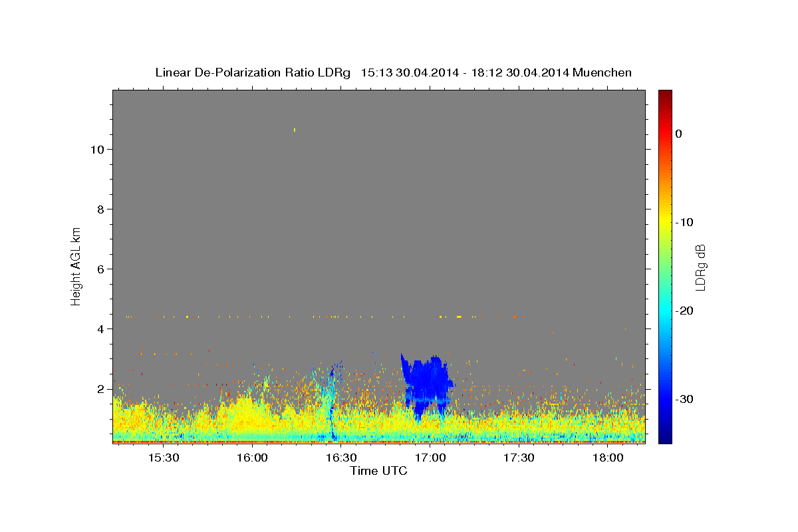Click the '15:30' time axis label
Image resolution: width=798 pixels, height=532 pixels.
(163, 458)
